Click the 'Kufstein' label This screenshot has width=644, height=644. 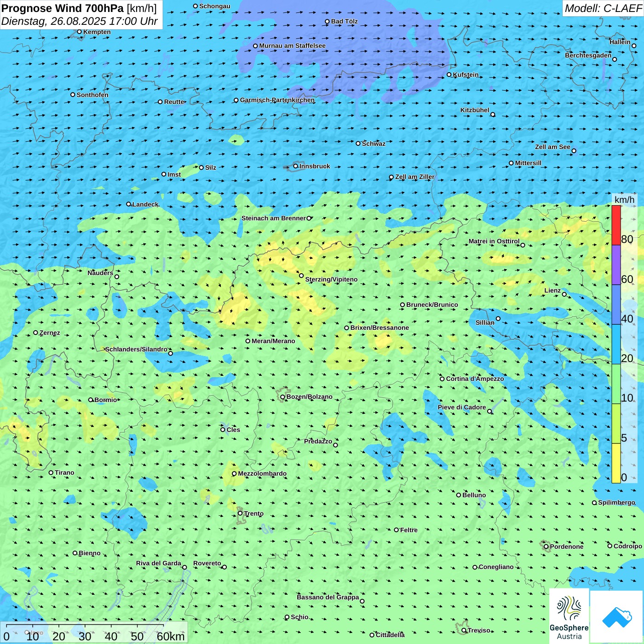point(466,75)
